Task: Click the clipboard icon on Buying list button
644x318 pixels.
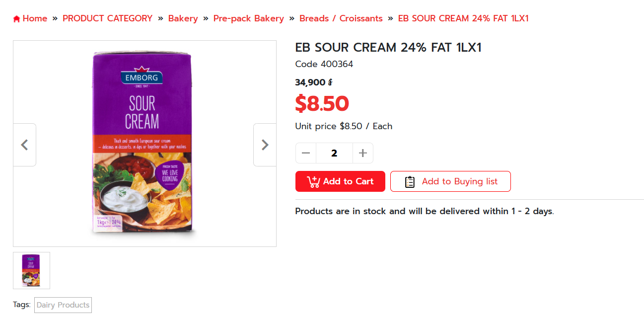Action: pyautogui.click(x=410, y=182)
